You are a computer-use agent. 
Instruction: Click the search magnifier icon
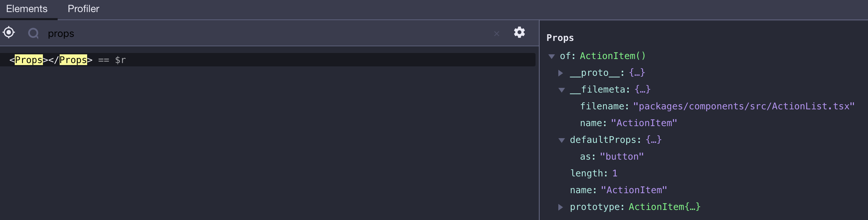33,33
